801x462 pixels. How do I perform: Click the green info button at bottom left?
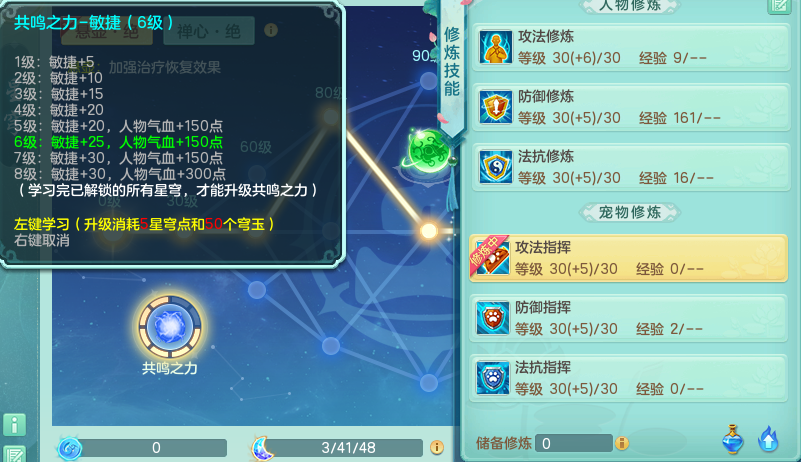[x=14, y=425]
